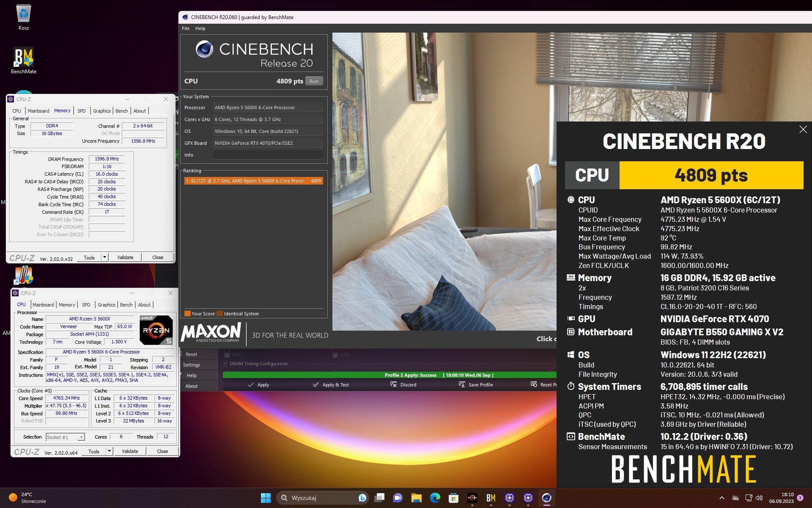
Task: Open the Chat taskbar icon
Action: click(398, 498)
